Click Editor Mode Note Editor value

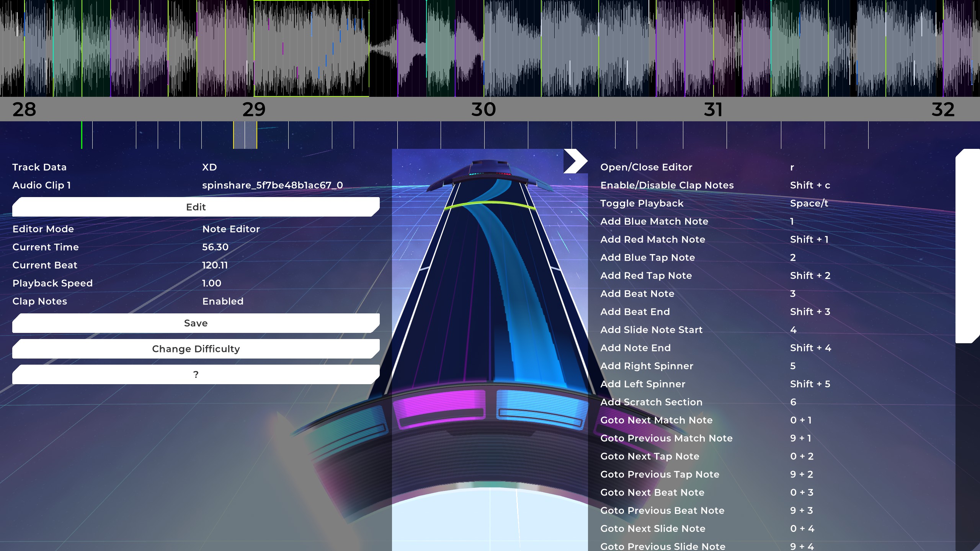(x=231, y=229)
